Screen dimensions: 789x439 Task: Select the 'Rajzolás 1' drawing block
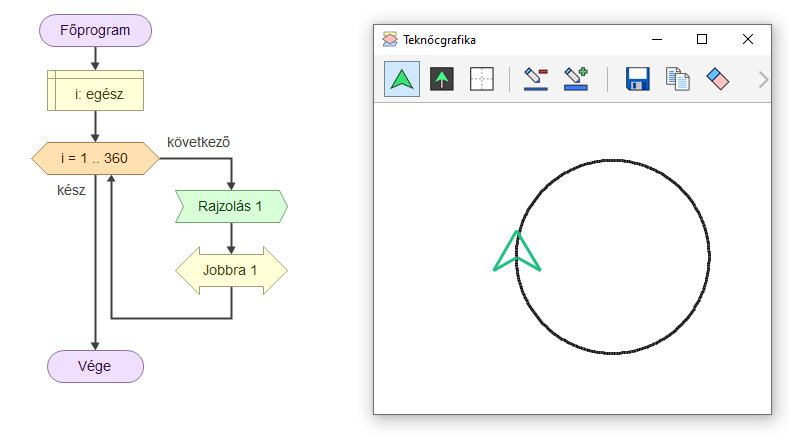tap(231, 206)
